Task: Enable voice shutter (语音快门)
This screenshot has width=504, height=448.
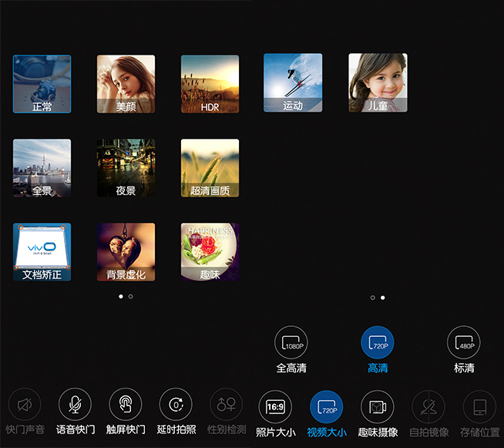Action: pyautogui.click(x=75, y=405)
